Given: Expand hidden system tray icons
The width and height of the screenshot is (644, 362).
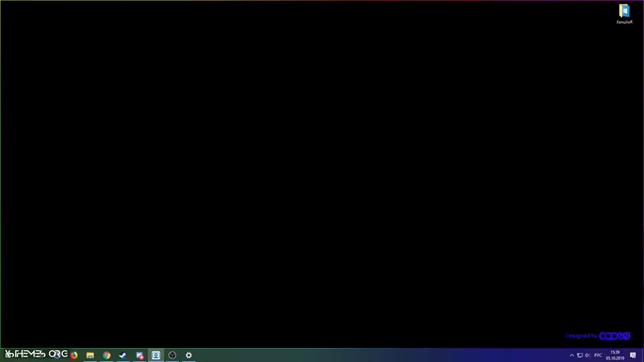Looking at the screenshot, I should click(x=572, y=355).
